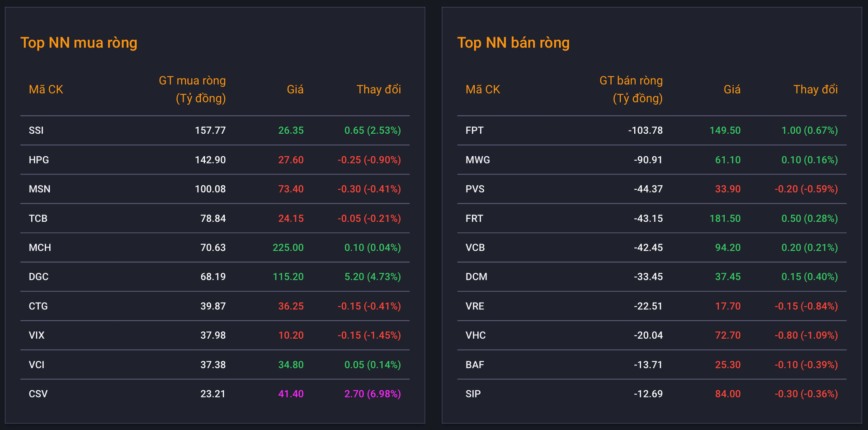Open the MSN ticker symbol
Viewport: 868px width, 430px height.
39,189
